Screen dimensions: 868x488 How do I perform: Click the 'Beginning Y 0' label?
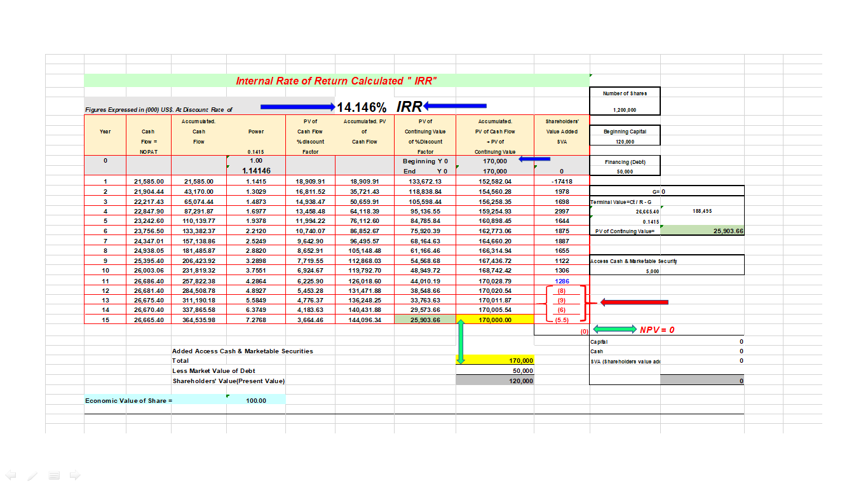pyautogui.click(x=426, y=161)
